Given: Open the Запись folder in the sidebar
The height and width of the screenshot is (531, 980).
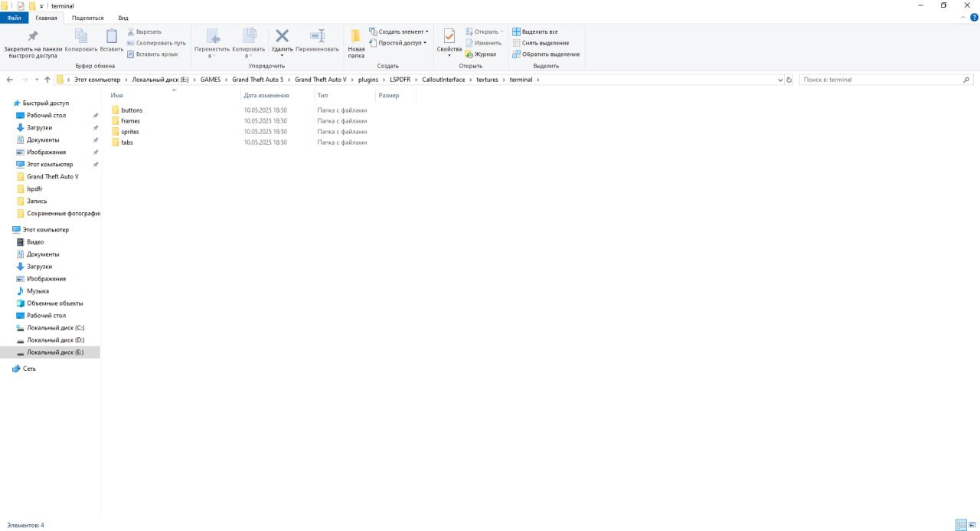Looking at the screenshot, I should [37, 201].
